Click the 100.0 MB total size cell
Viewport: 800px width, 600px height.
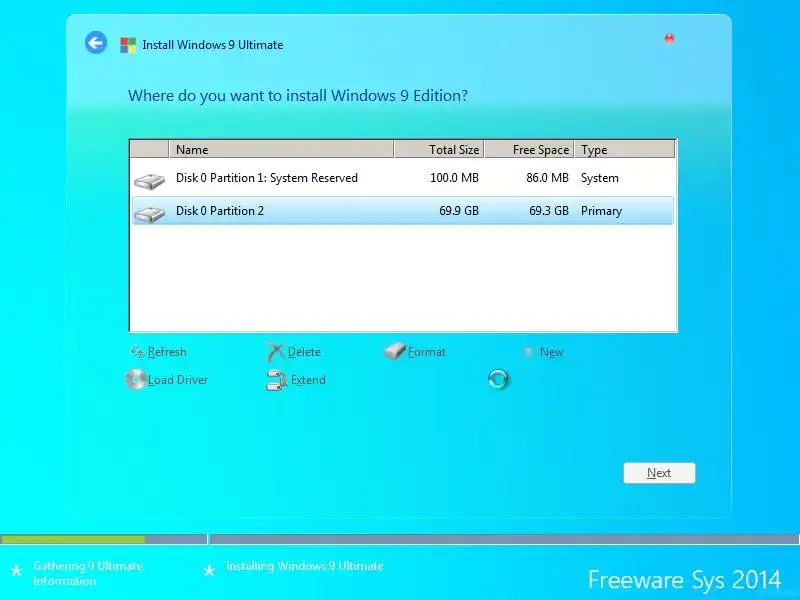454,178
